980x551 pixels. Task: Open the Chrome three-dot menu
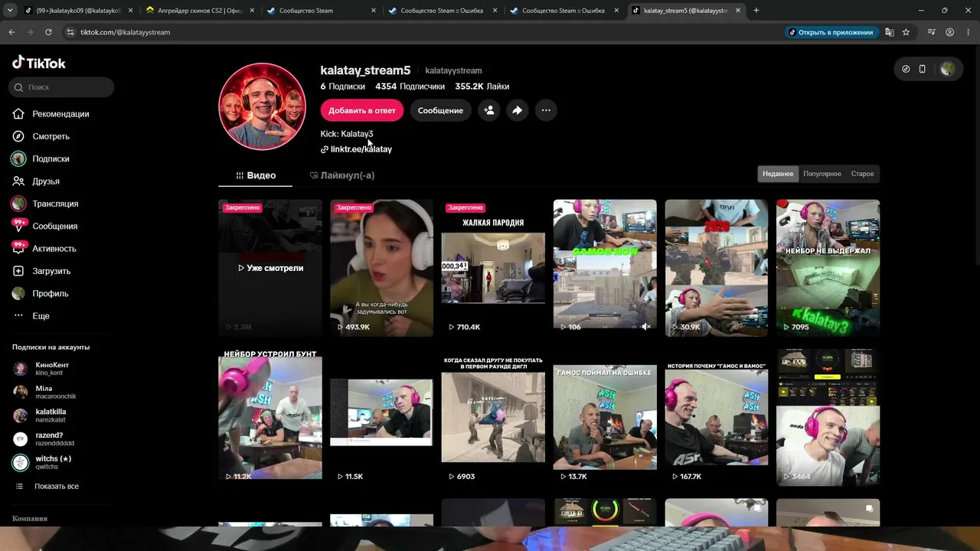click(x=968, y=32)
